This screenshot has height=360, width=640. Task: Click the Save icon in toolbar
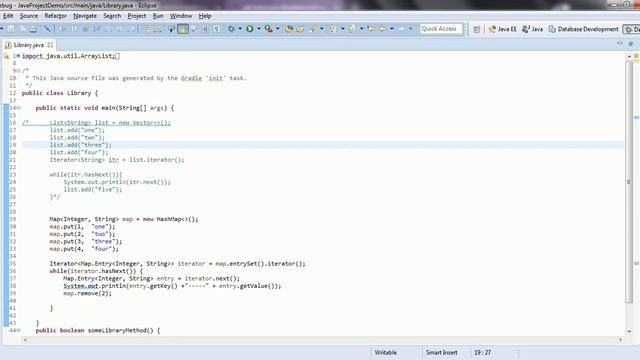(x=11, y=29)
